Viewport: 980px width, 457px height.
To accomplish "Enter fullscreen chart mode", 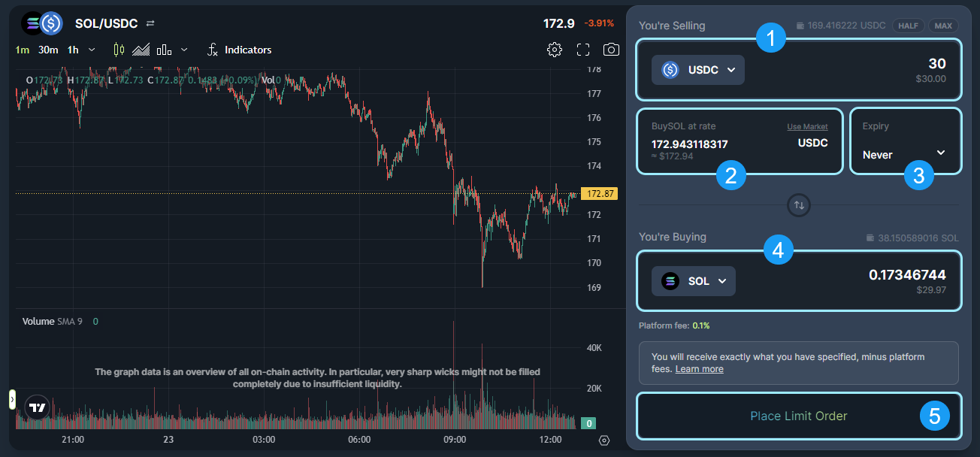I will point(583,50).
